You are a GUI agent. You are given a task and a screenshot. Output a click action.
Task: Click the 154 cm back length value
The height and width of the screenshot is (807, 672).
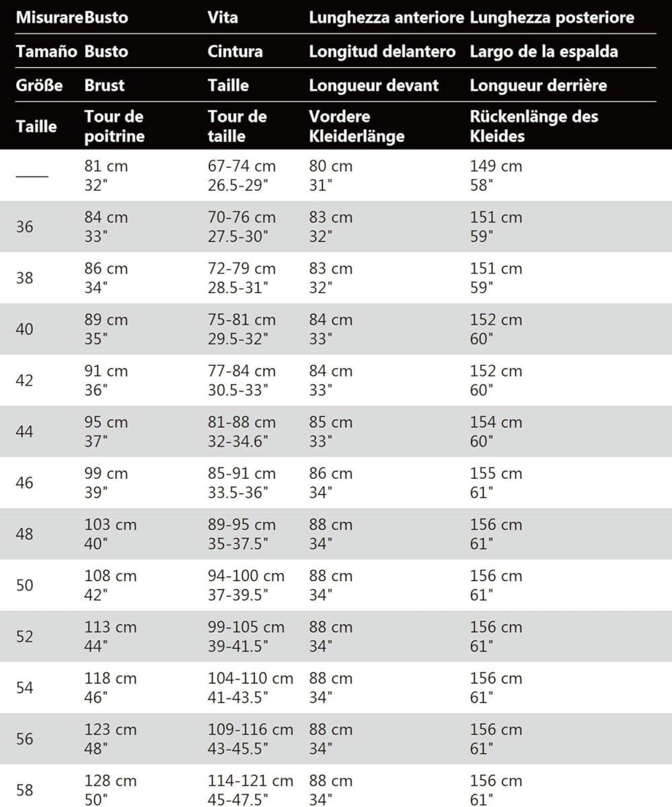tap(495, 422)
